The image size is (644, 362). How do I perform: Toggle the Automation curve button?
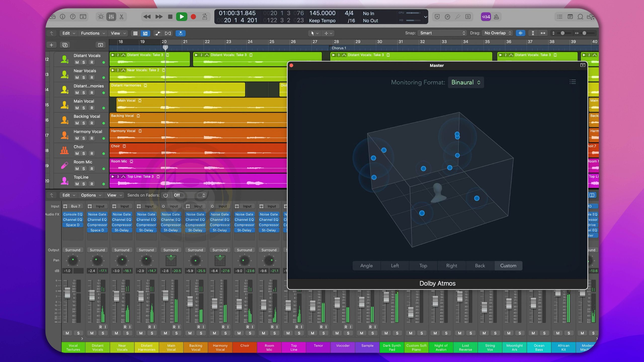click(x=157, y=33)
